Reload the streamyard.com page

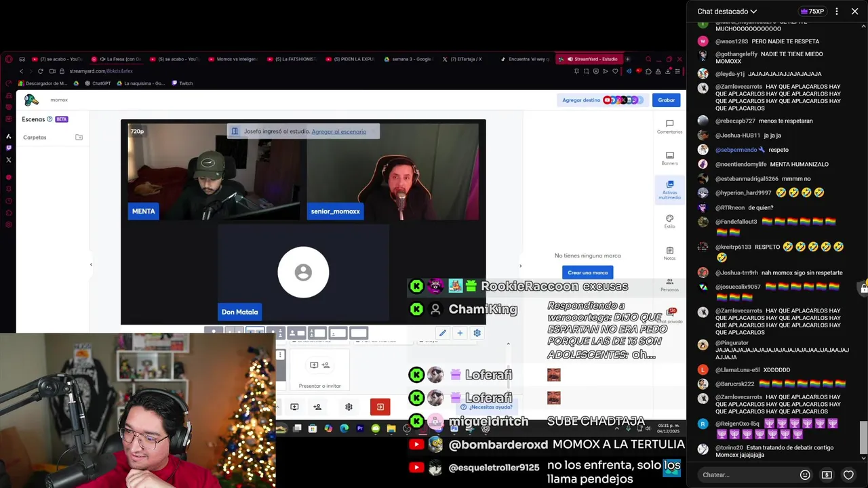tap(41, 71)
